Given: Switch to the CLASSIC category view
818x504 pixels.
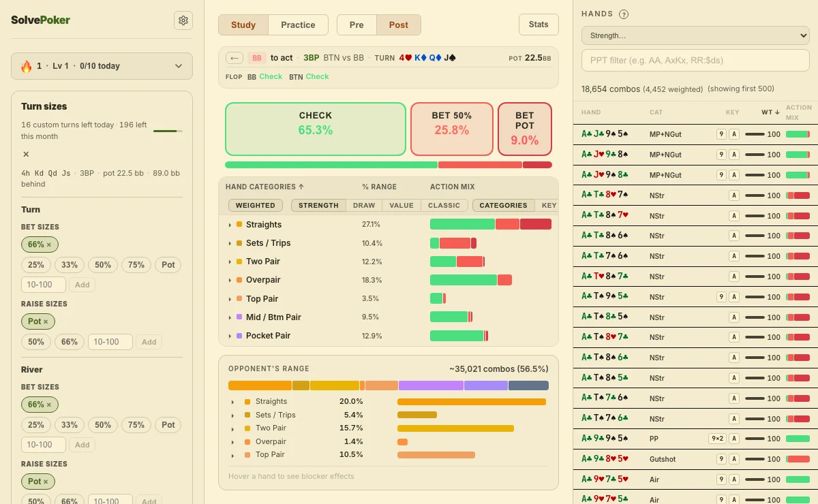Looking at the screenshot, I should coord(444,205).
